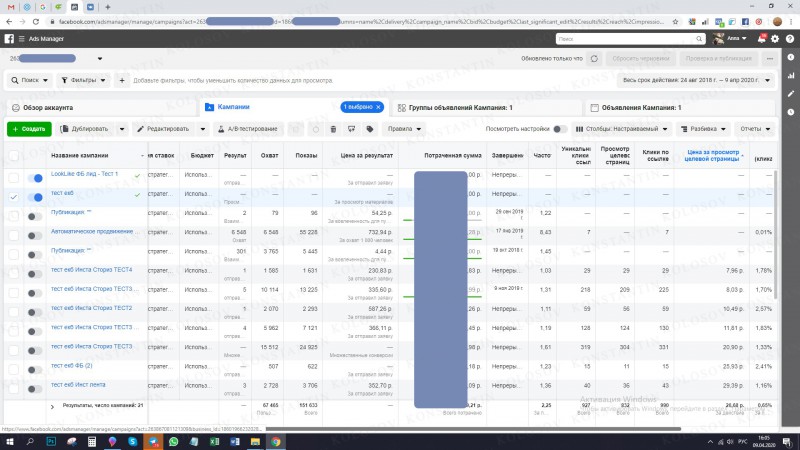Viewport: 800px width, 450px height.
Task: Open settings gear icon in header
Action: (775, 39)
